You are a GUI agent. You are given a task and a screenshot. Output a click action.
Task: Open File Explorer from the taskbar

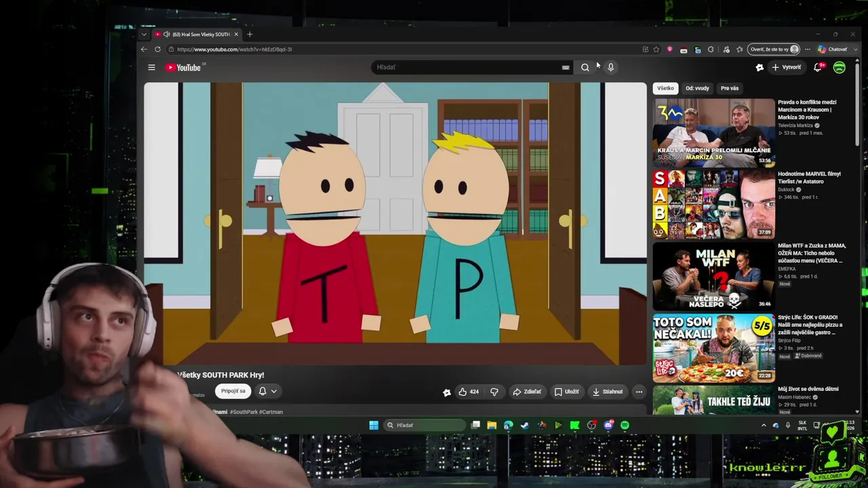click(492, 425)
